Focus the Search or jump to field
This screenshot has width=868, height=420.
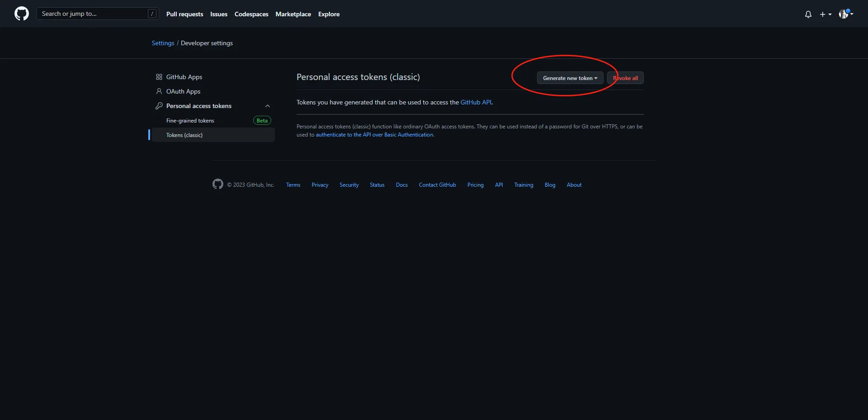pyautogui.click(x=93, y=14)
